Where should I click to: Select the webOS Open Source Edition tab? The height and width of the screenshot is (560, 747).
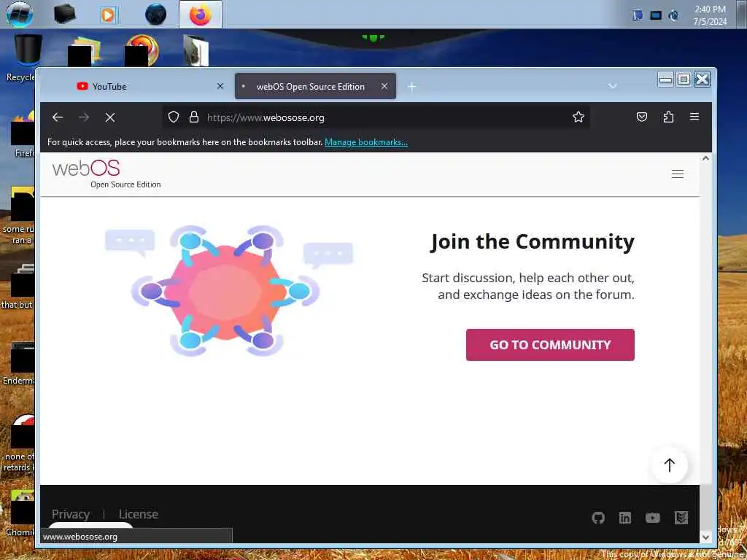pos(315,86)
